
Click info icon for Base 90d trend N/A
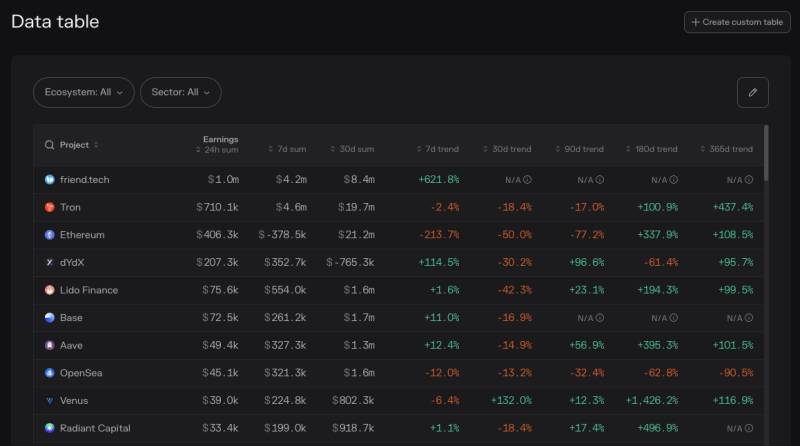[600, 317]
